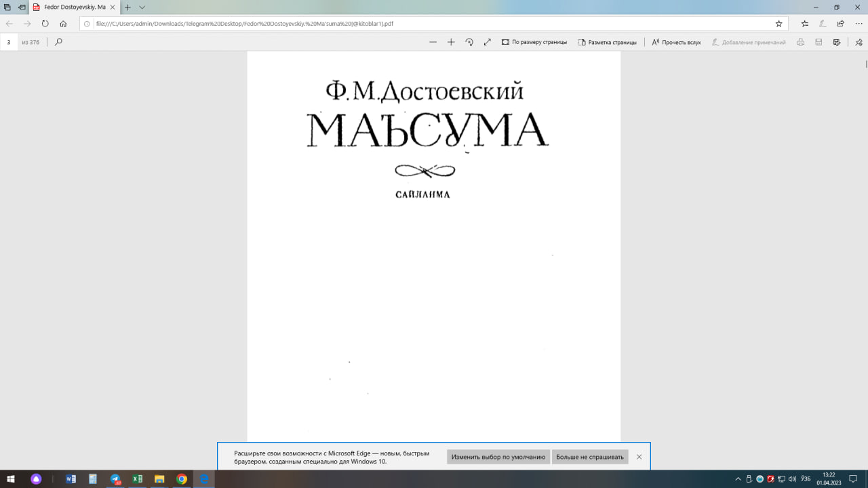Toggle По размеру страницы fit mode
Viewport: 868px width, 488px height.
[536, 41]
